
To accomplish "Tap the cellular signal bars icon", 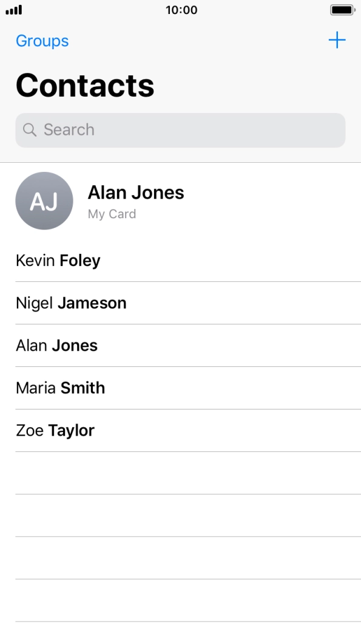I will 13,10.
